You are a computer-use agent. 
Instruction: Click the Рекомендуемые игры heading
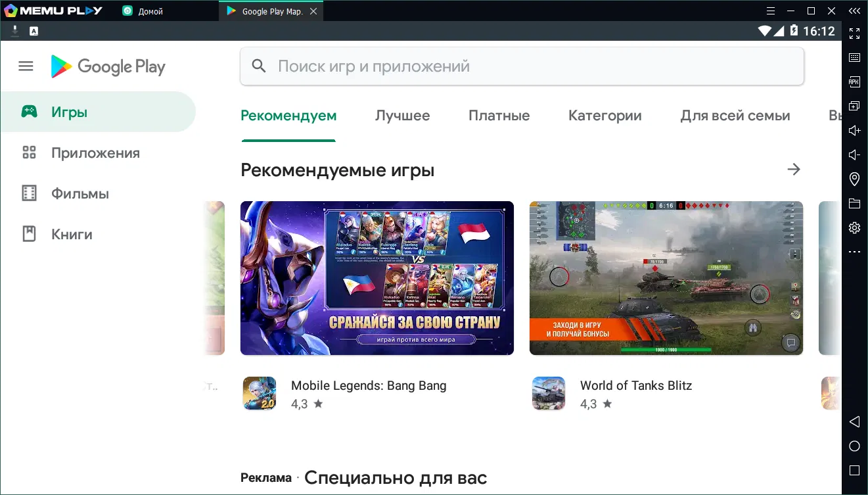(338, 170)
